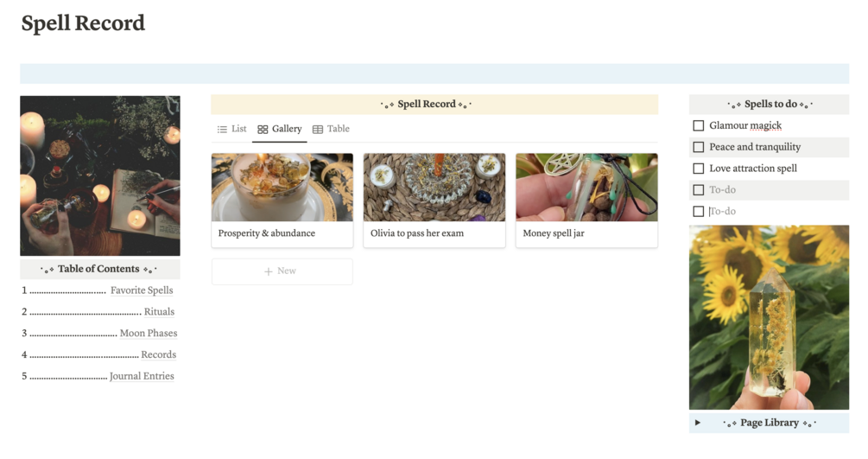
Task: Open the Rituals link in contents
Action: tap(159, 311)
